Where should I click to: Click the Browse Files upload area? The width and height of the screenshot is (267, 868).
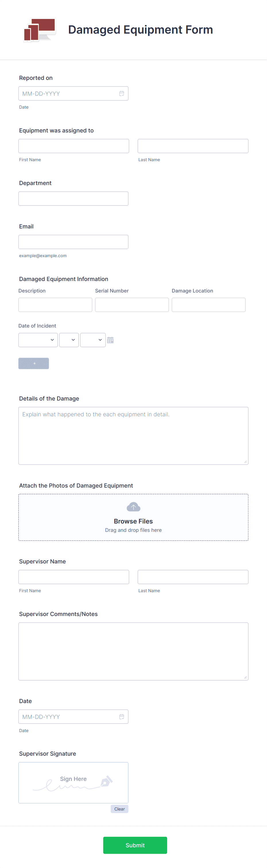tap(133, 517)
